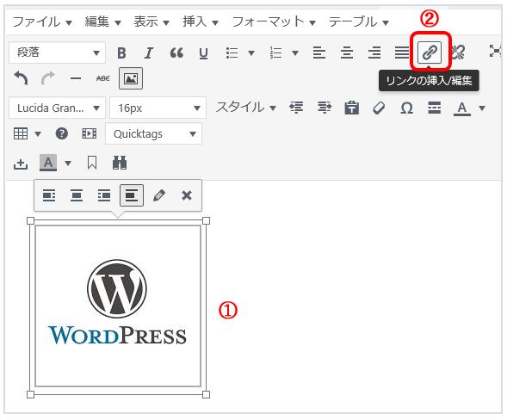This screenshot has height=420, width=507.
Task: Align text right
Action: 374,52
